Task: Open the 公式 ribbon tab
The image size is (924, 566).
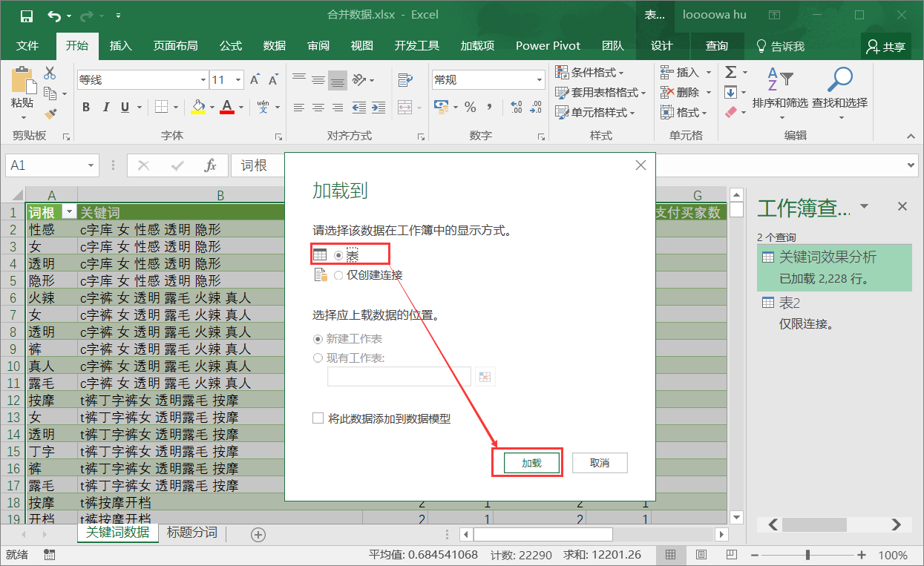Action: (231, 46)
